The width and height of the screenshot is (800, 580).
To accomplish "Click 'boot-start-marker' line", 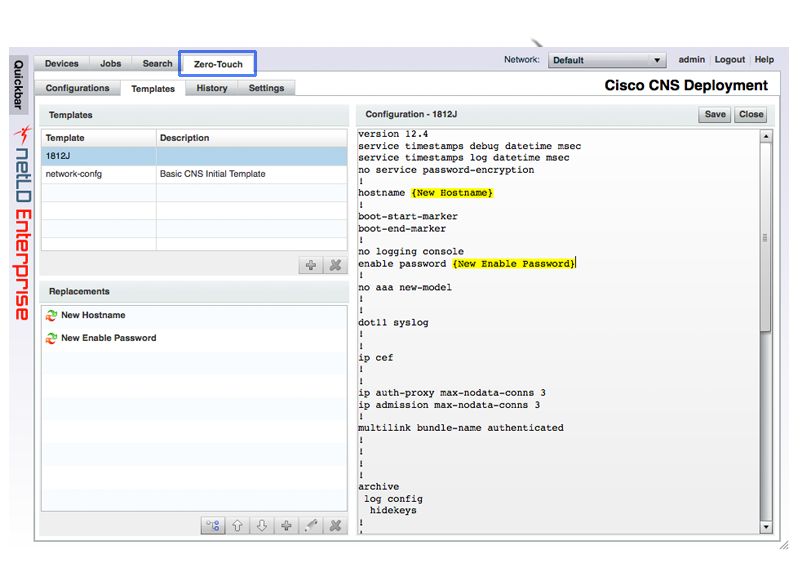I will pyautogui.click(x=408, y=216).
